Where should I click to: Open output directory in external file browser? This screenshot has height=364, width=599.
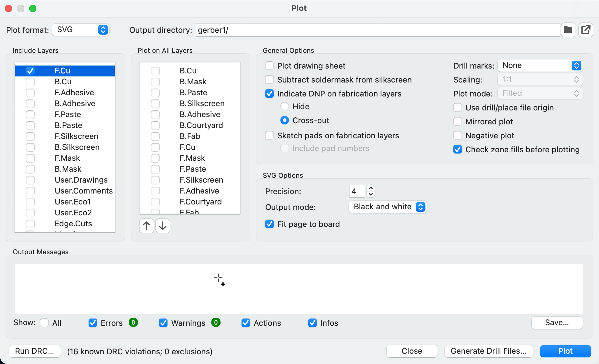586,30
